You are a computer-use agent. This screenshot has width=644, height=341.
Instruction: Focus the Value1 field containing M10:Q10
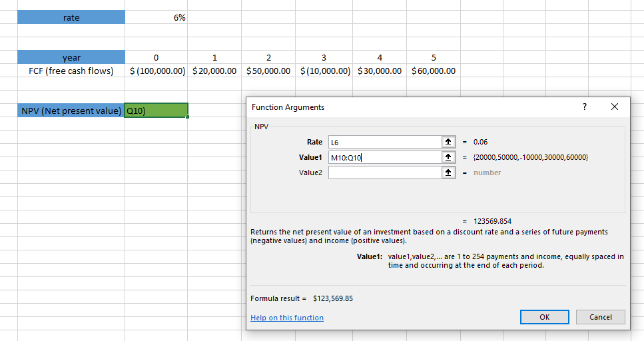click(384, 157)
